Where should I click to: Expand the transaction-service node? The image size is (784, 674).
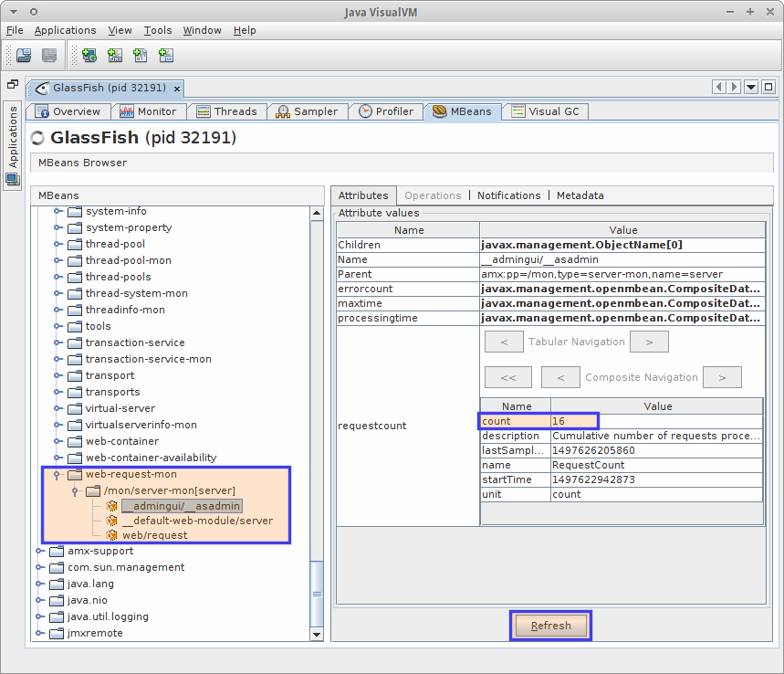coord(58,342)
